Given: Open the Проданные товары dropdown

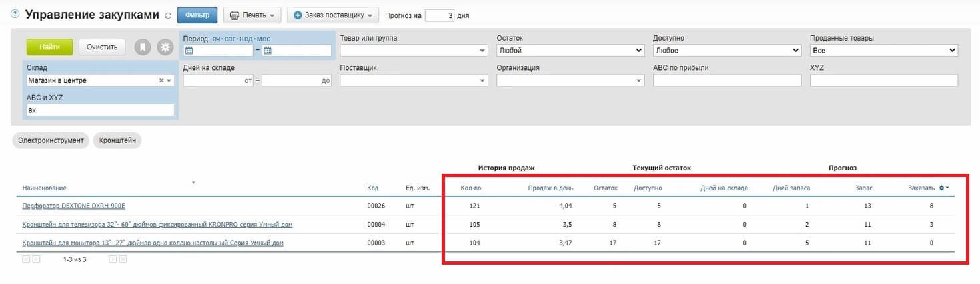Looking at the screenshot, I should [883, 50].
